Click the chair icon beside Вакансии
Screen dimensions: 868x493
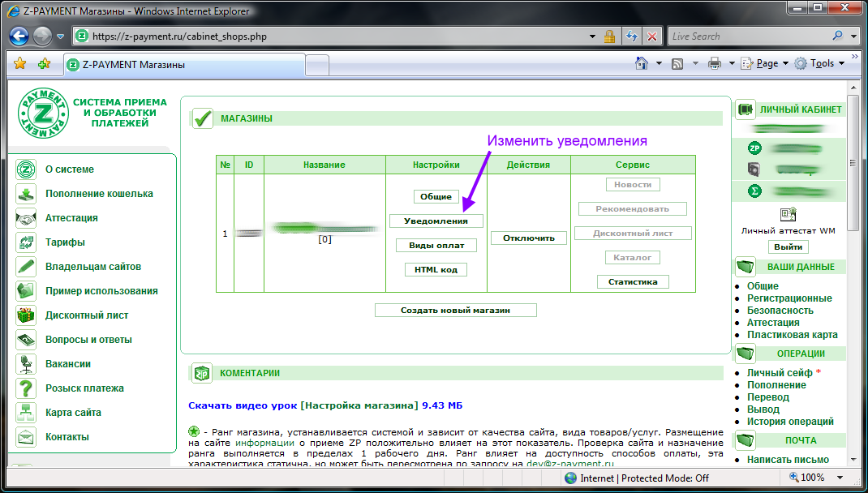tap(25, 364)
